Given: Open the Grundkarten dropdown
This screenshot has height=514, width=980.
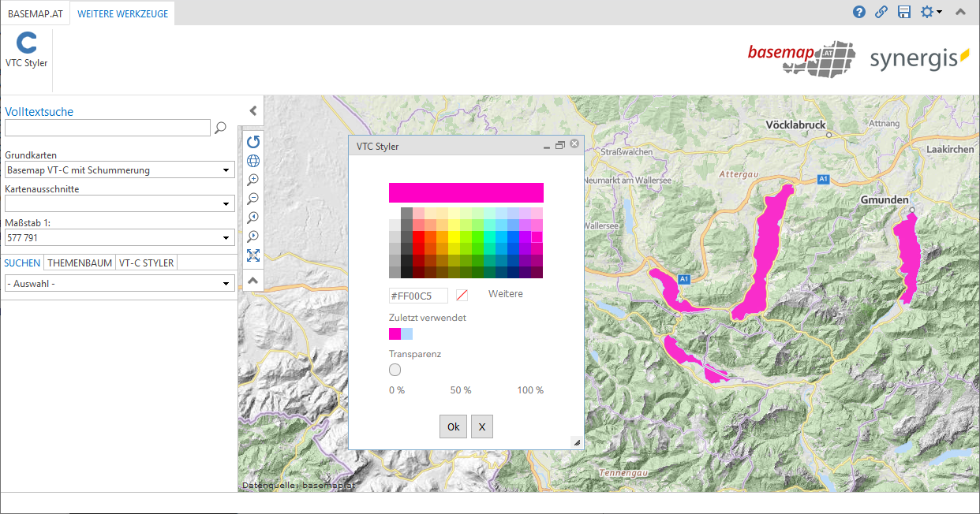Looking at the screenshot, I should coord(226,169).
